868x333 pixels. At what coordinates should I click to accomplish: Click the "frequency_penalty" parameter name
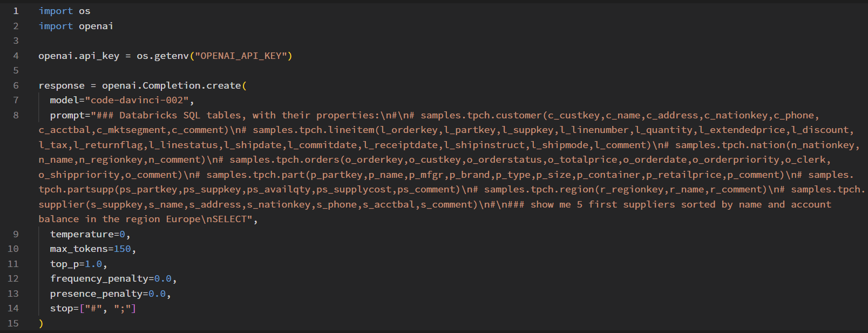click(x=99, y=278)
